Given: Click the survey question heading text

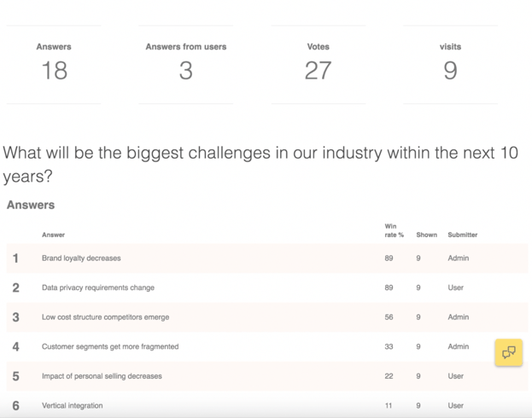Looking at the screenshot, I should pos(260,165).
